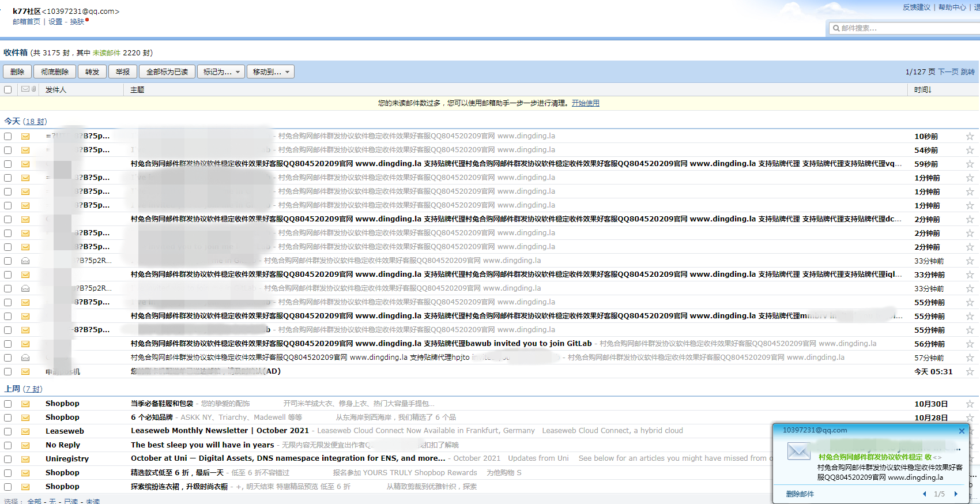Star the email from 今天 05:31

coord(970,372)
